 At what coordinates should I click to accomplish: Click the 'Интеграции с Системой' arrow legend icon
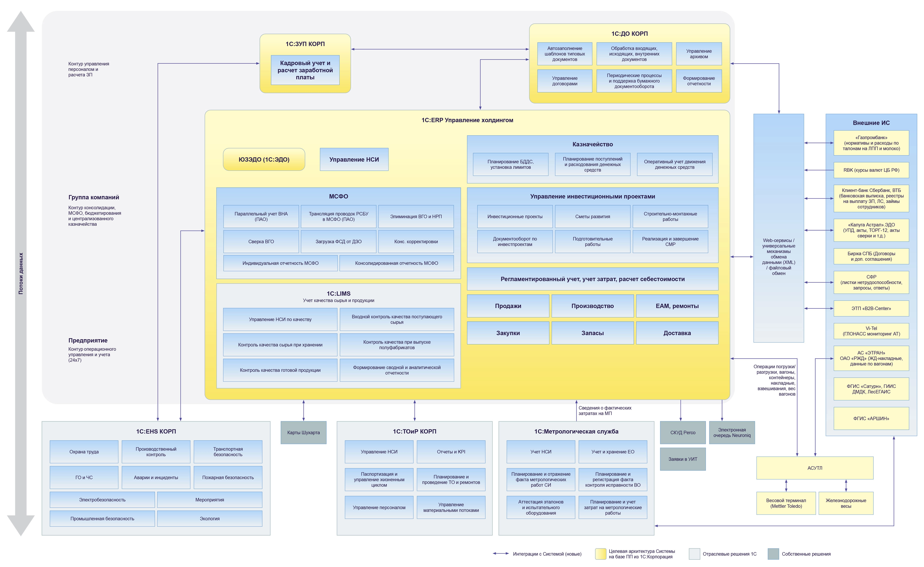[x=501, y=554]
